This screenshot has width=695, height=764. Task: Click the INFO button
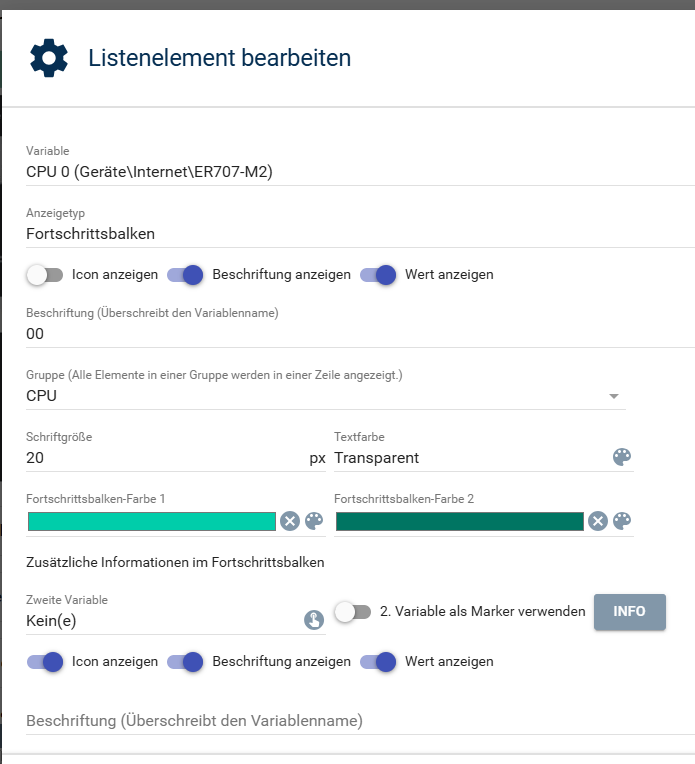(630, 612)
